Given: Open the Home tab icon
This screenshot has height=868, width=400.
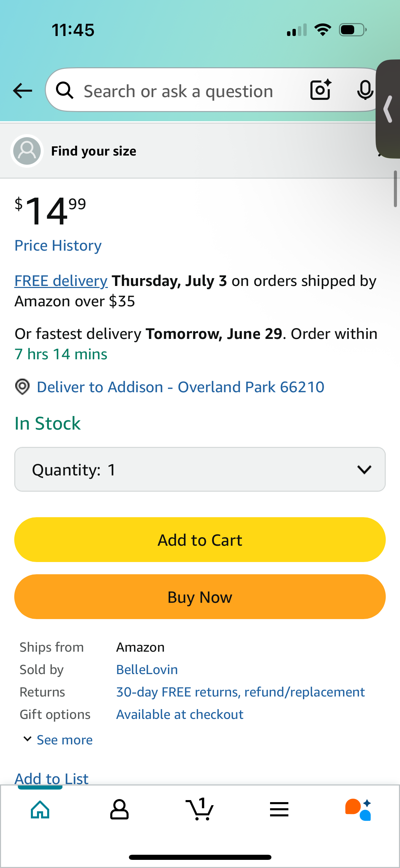Looking at the screenshot, I should coord(40,810).
